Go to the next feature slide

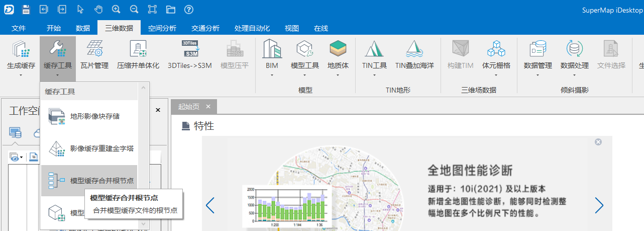pos(599,205)
